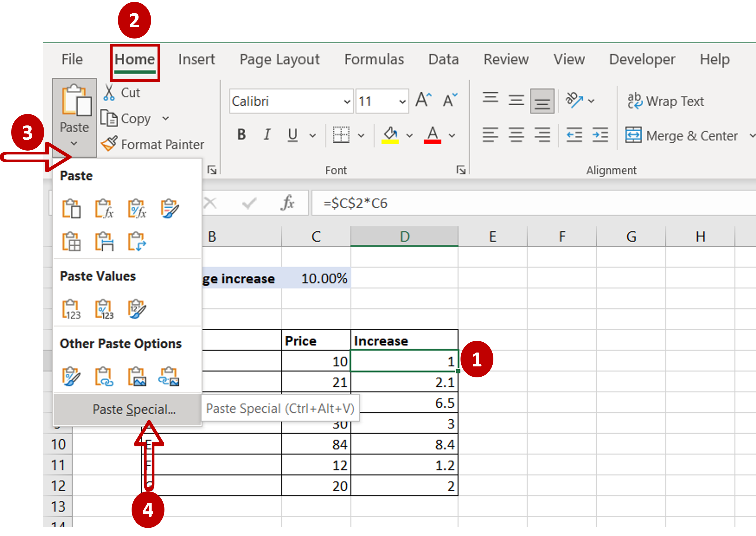Toggle Bold formatting
Screen dimensions: 756x536
(x=241, y=135)
